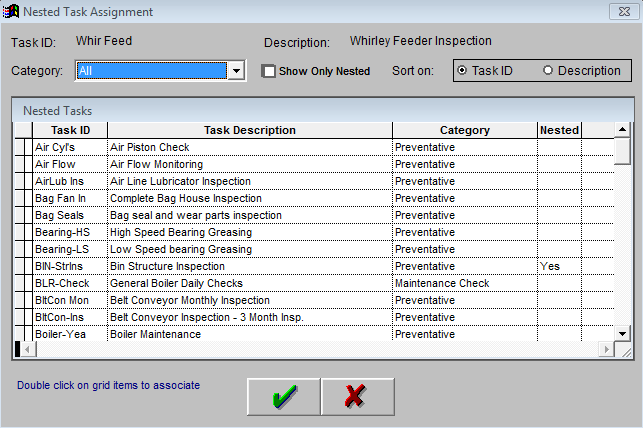The width and height of the screenshot is (643, 428).
Task: Open the Category dropdown arrow
Action: coord(236,71)
